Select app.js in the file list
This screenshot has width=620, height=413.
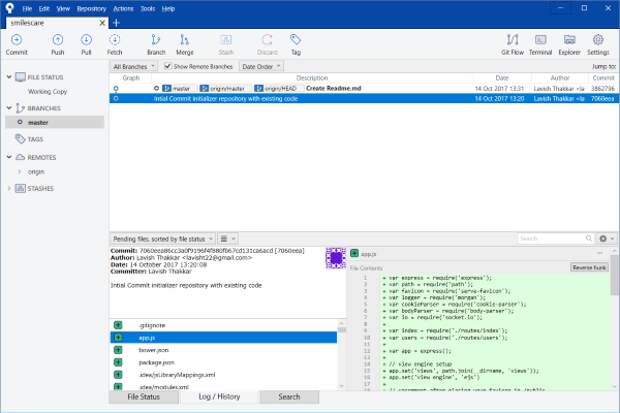(x=223, y=337)
